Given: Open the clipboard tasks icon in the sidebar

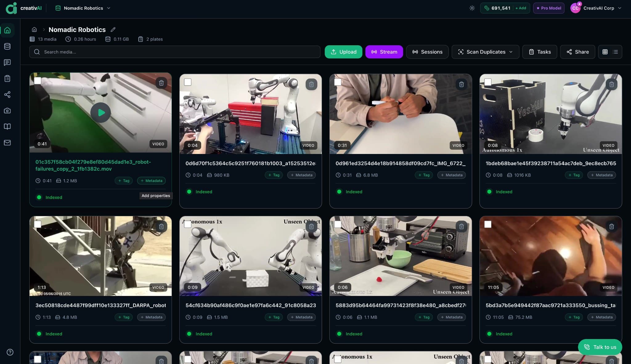Looking at the screenshot, I should pos(7,79).
